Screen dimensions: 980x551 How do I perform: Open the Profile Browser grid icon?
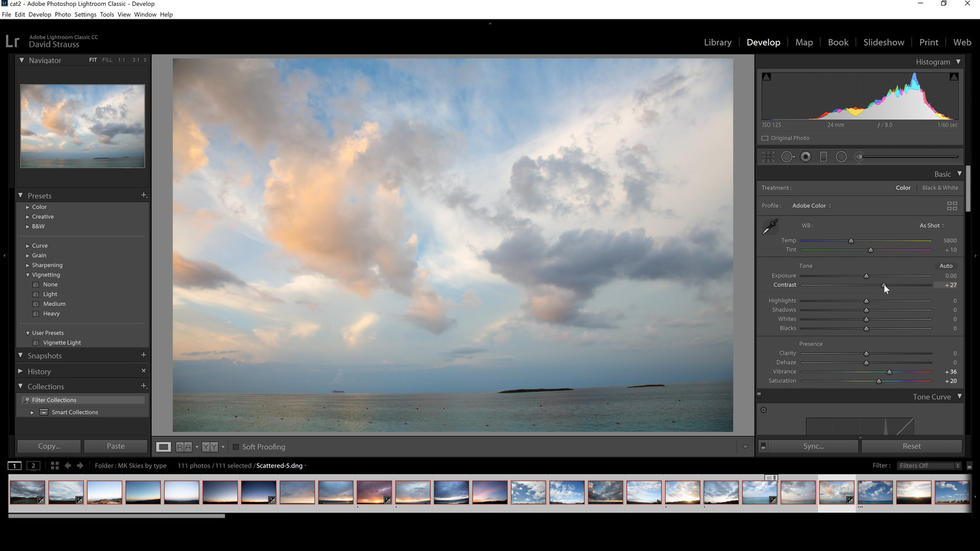952,206
